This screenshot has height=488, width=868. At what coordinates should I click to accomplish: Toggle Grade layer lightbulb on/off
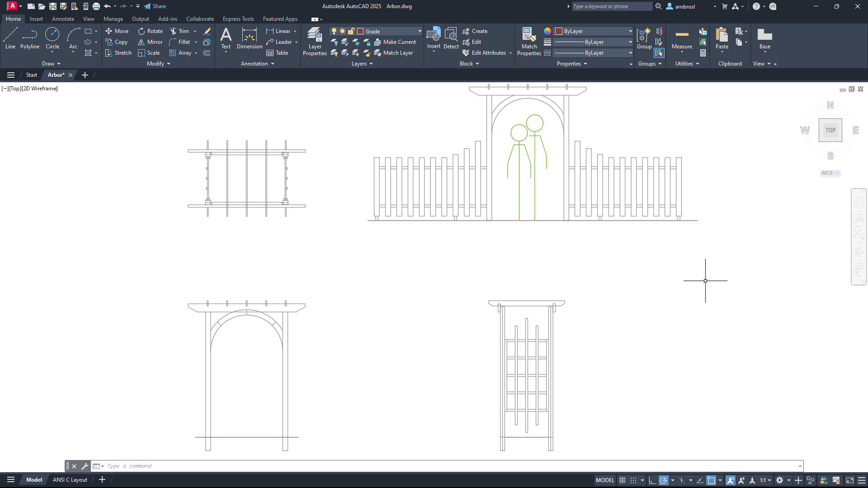click(334, 31)
